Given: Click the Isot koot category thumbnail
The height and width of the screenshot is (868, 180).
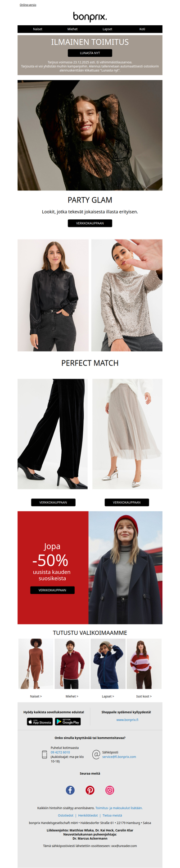Looking at the screenshot, I should [x=144, y=664].
